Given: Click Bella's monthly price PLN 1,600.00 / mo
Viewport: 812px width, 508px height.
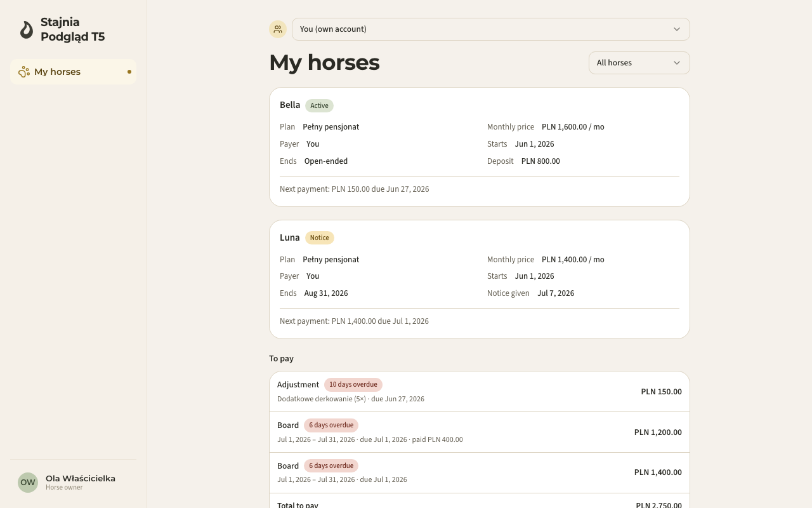Looking at the screenshot, I should [573, 127].
